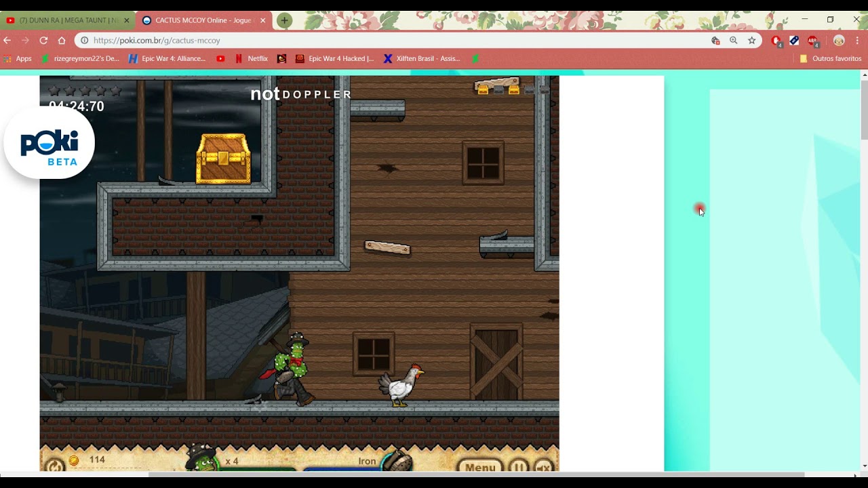
Task: Open the game Menu button
Action: click(x=480, y=466)
